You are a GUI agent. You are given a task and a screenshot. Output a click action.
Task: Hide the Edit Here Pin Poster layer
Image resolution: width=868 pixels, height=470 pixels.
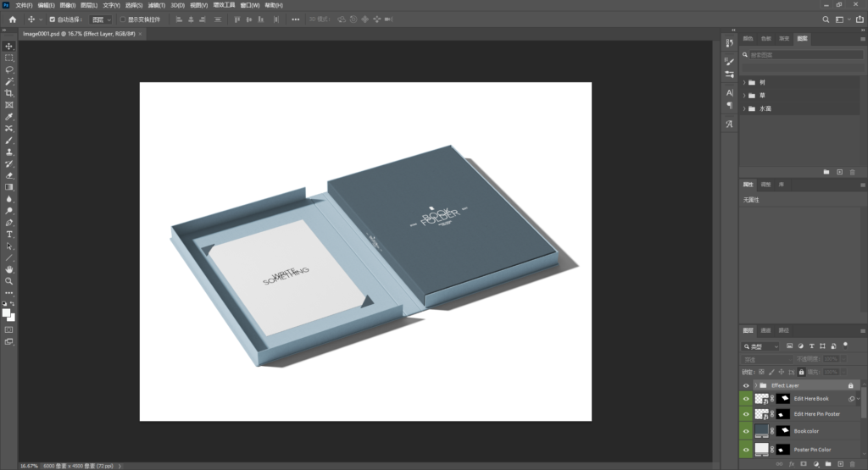click(746, 414)
